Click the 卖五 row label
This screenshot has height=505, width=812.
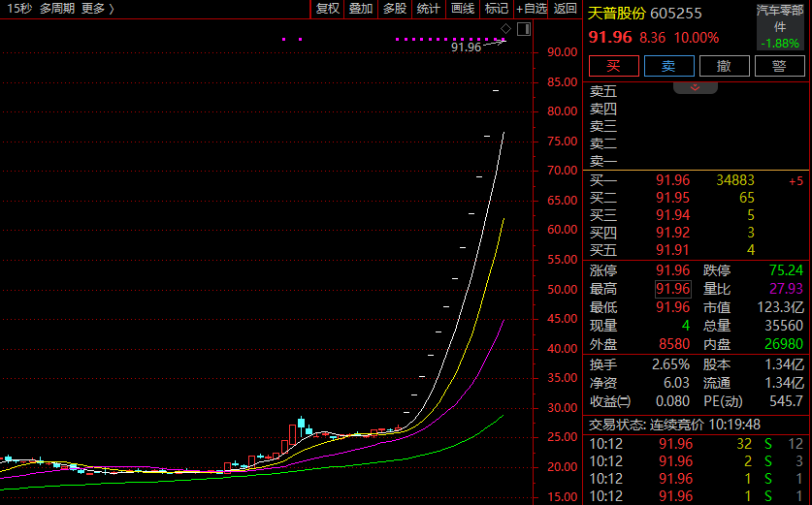pos(603,91)
